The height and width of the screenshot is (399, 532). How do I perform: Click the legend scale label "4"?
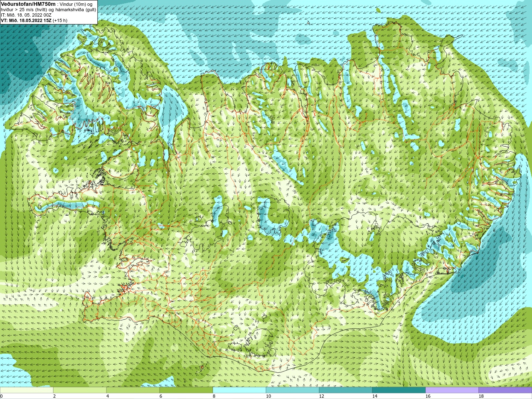(108, 397)
